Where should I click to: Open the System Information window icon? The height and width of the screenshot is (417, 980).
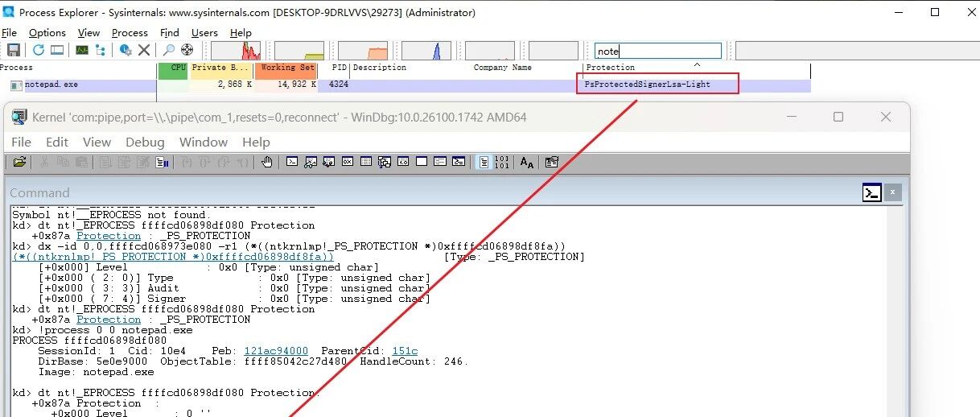tap(57, 50)
